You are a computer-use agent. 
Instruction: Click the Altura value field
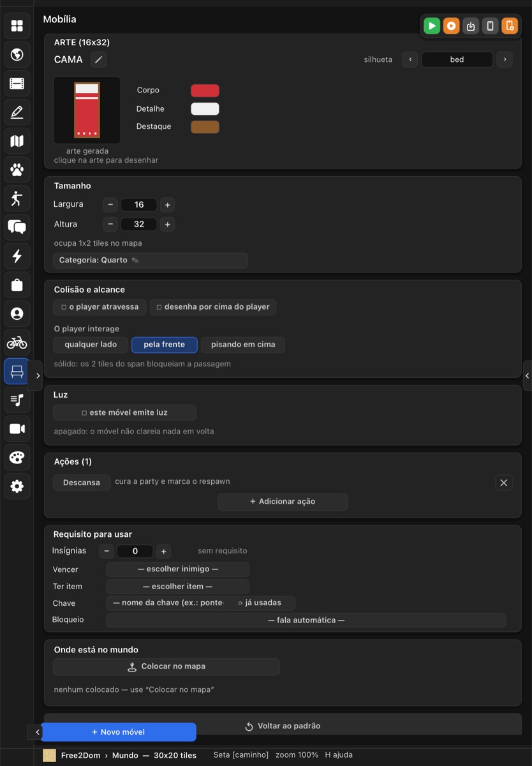point(139,224)
